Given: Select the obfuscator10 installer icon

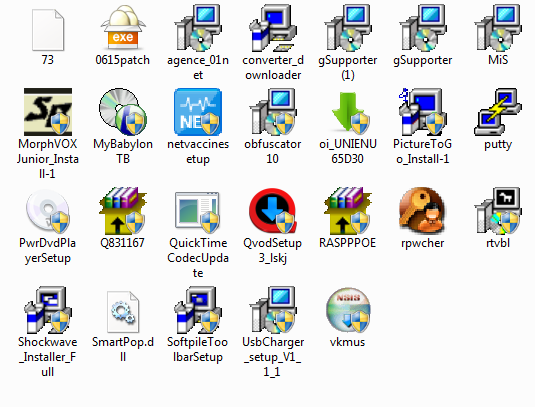Looking at the screenshot, I should pos(273,112).
